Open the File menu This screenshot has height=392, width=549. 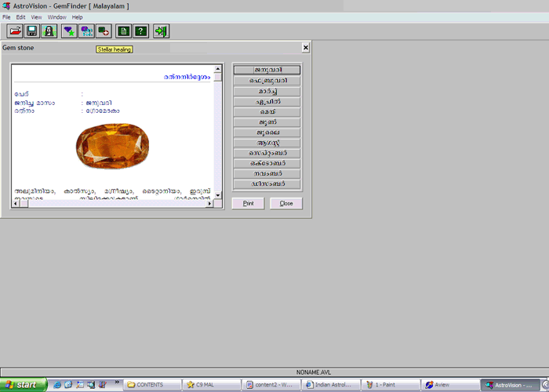point(6,17)
